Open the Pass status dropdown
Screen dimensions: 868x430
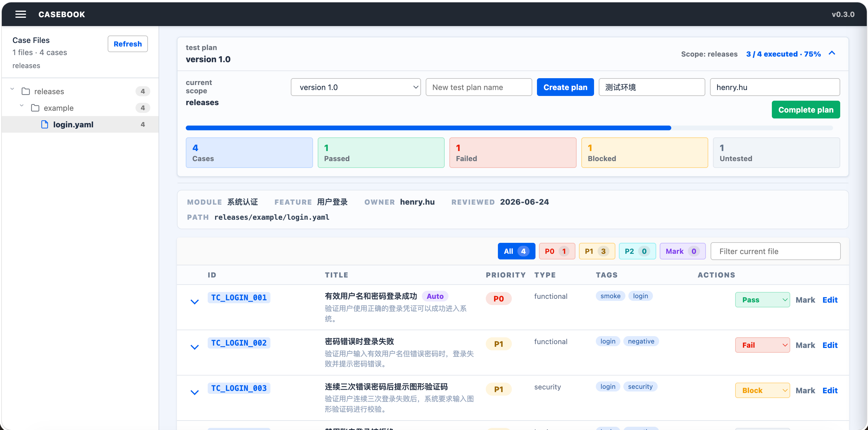[x=762, y=300]
